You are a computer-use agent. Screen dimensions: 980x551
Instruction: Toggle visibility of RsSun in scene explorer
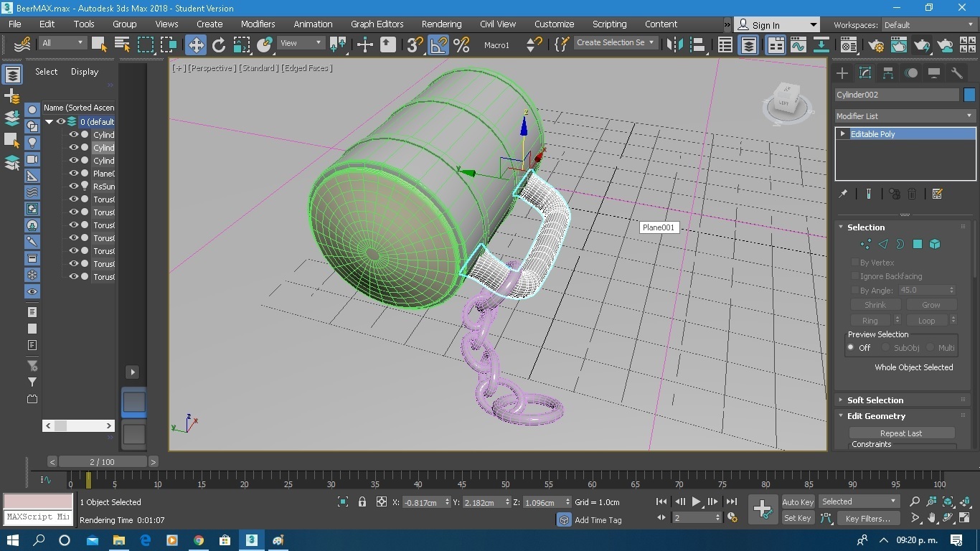(x=73, y=187)
